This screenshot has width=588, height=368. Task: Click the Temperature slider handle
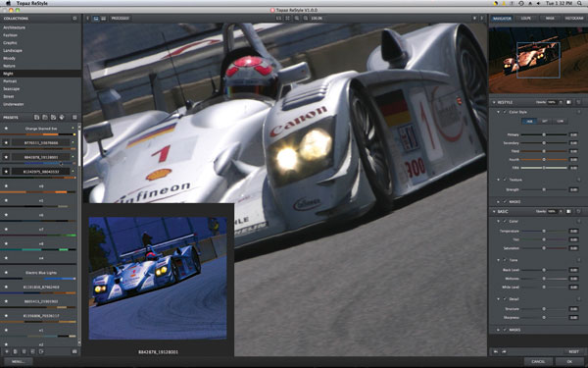[x=544, y=231]
